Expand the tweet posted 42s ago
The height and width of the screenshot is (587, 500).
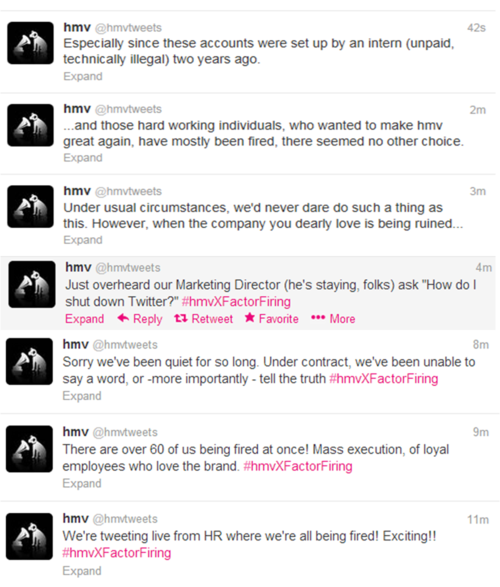coord(83,76)
